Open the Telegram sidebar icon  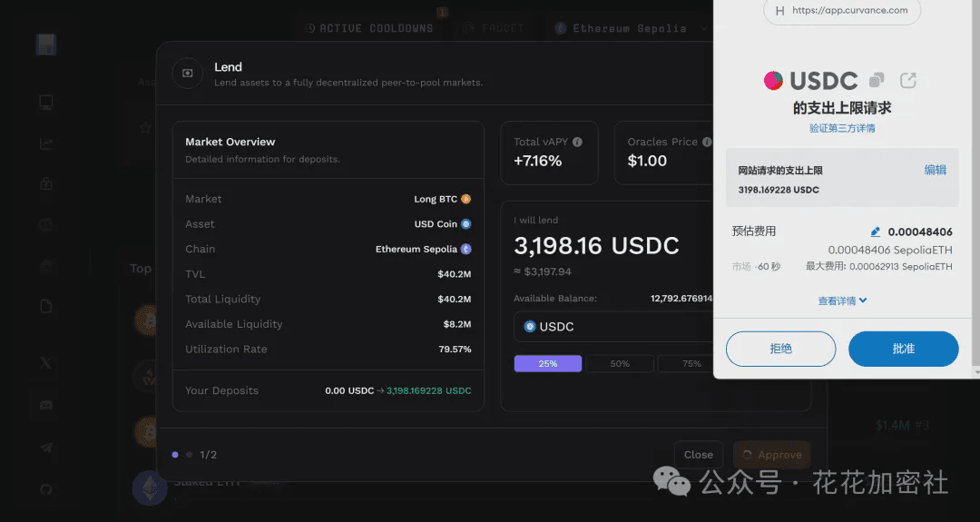[46, 447]
